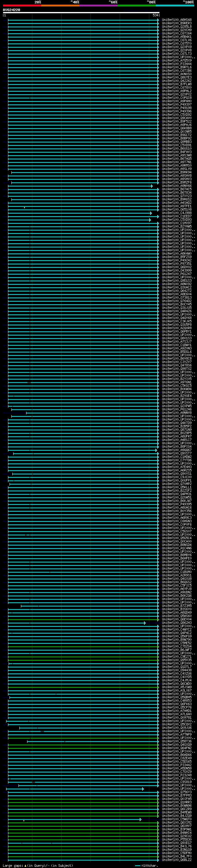This screenshot has width=197, height=868.
Task: Select label UniRef100_B2B5P2
Action: (x=177, y=426)
